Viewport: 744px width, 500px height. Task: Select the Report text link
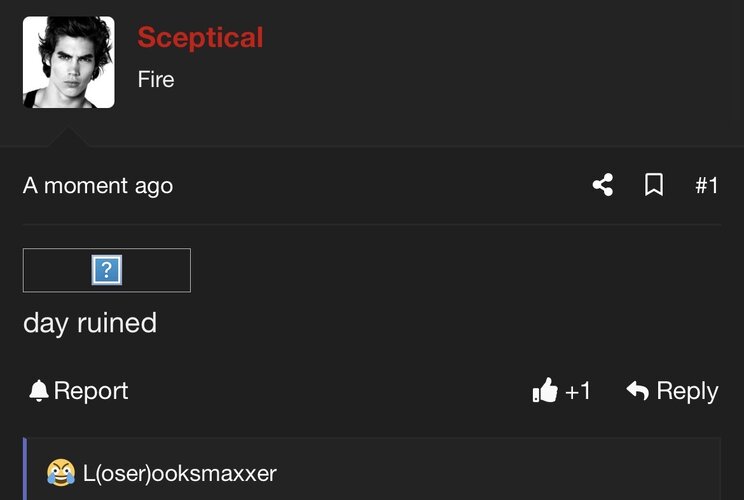click(x=91, y=391)
